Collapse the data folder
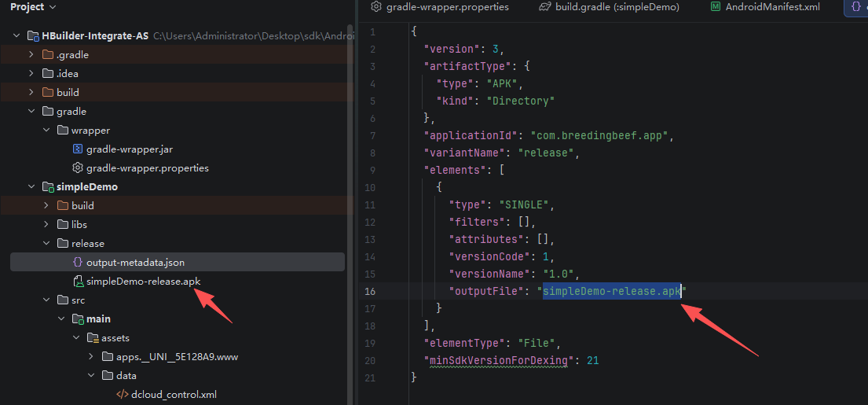This screenshot has height=405, width=868. pos(91,376)
